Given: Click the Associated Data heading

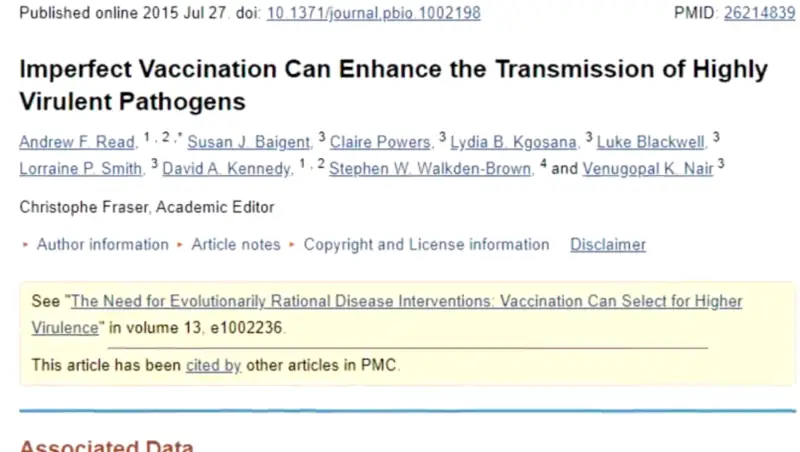Looking at the screenshot, I should click(x=107, y=446).
